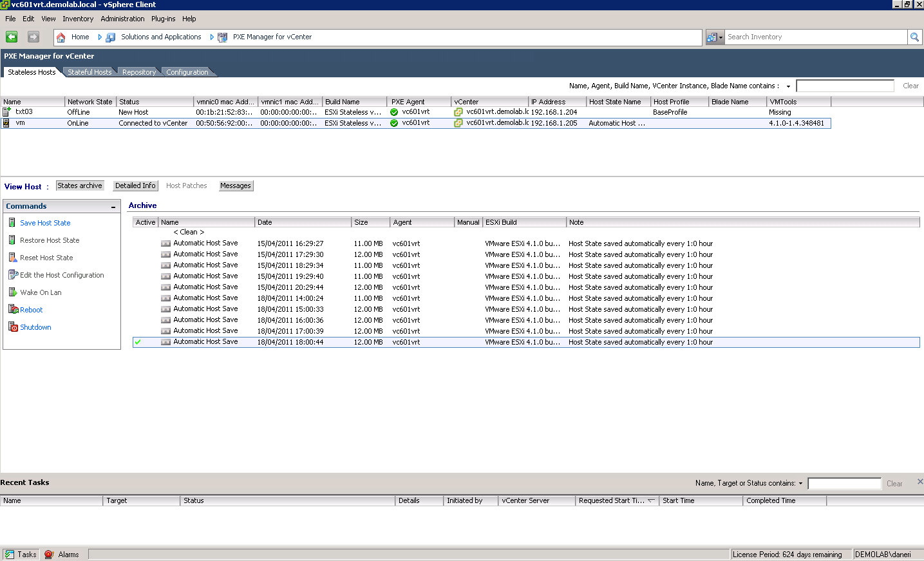Select the Stateless Hosts tab
This screenshot has width=924, height=561.
pos(32,72)
